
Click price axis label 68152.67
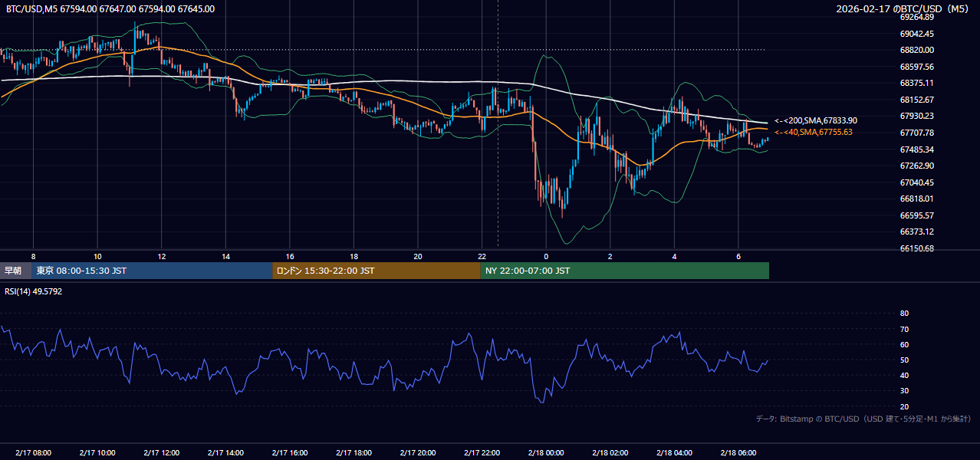pos(916,100)
